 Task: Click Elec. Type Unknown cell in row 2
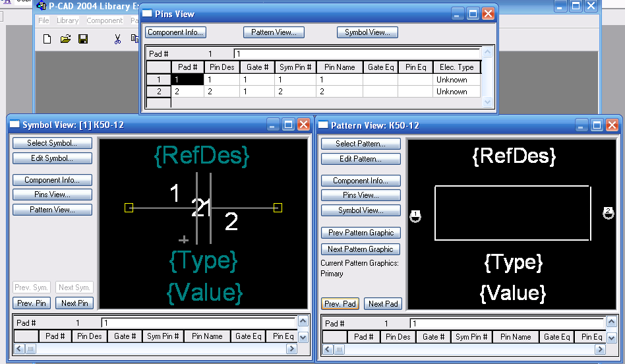click(456, 91)
